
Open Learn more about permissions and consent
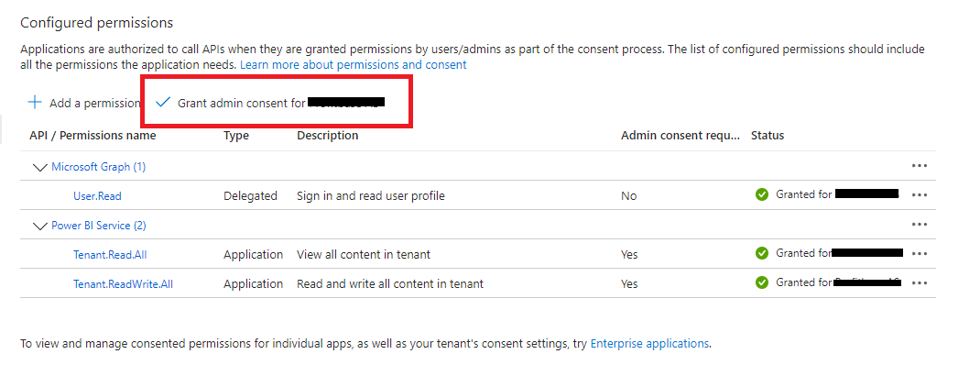pos(354,64)
